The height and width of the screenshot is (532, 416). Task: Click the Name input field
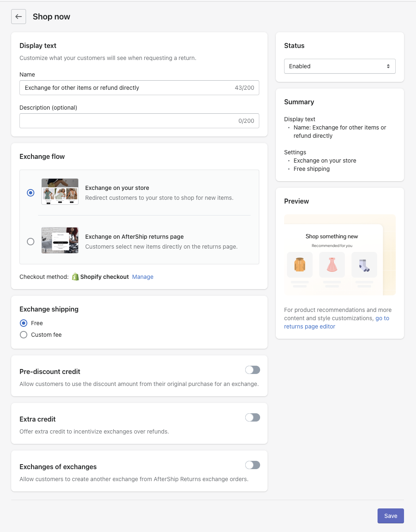click(x=139, y=88)
